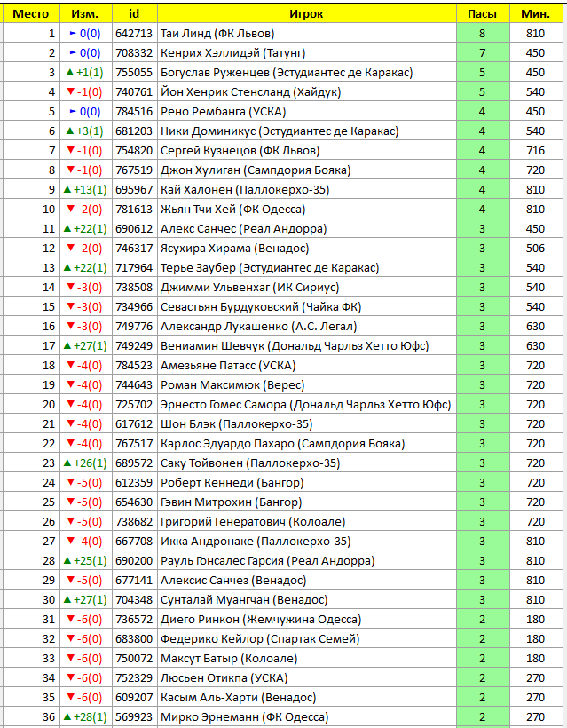The image size is (567, 728).
Task: Click the Пасы column header
Action: tap(482, 14)
